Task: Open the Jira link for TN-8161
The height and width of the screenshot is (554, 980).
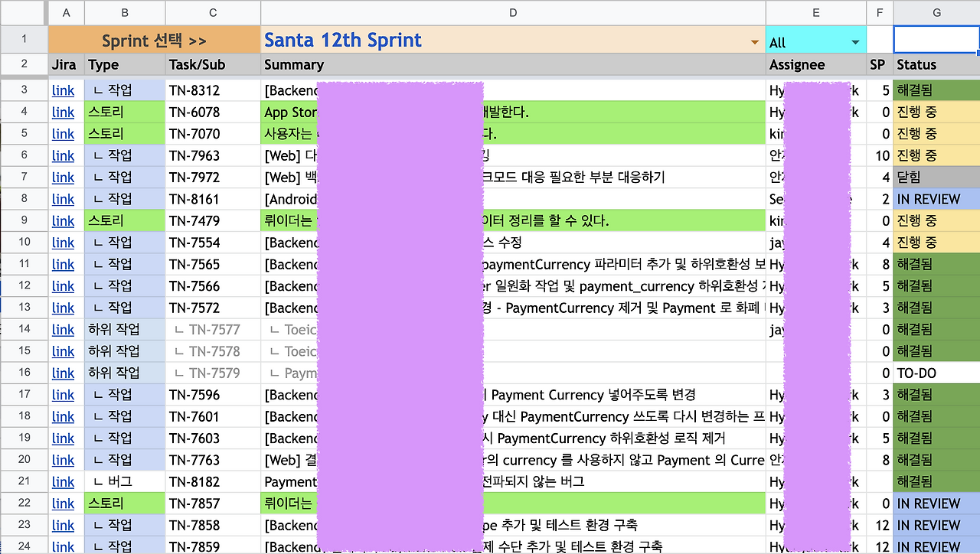Action: (x=63, y=200)
